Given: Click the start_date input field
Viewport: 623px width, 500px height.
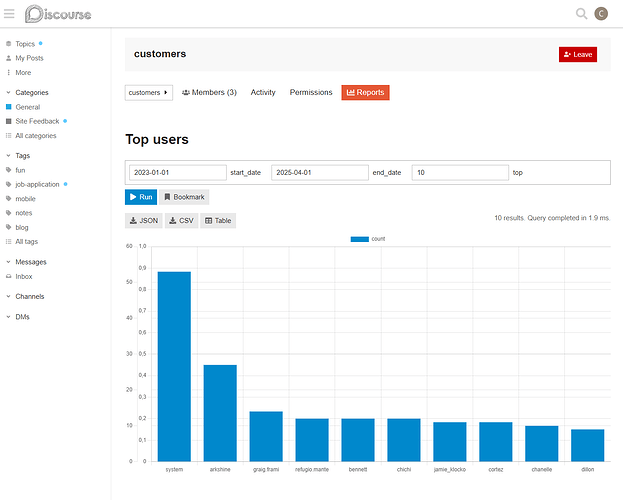Looking at the screenshot, I should tap(178, 172).
